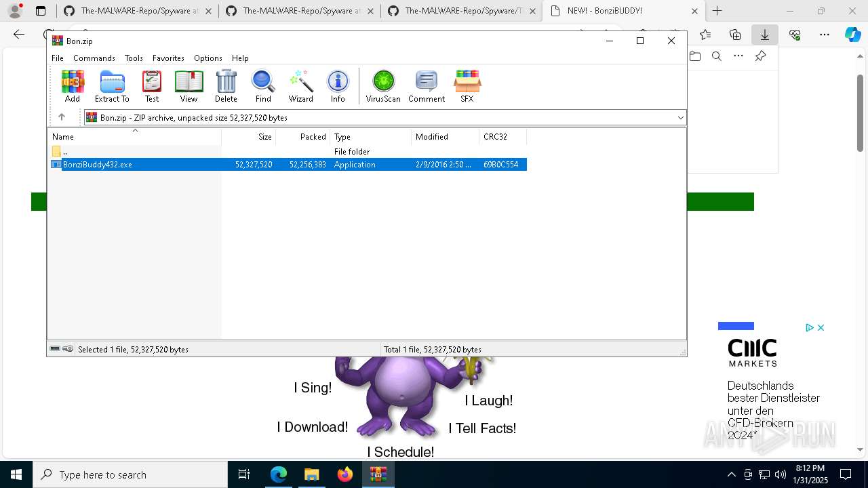Start VirusScan on the archive
This screenshot has width=868, height=488.
point(383,86)
